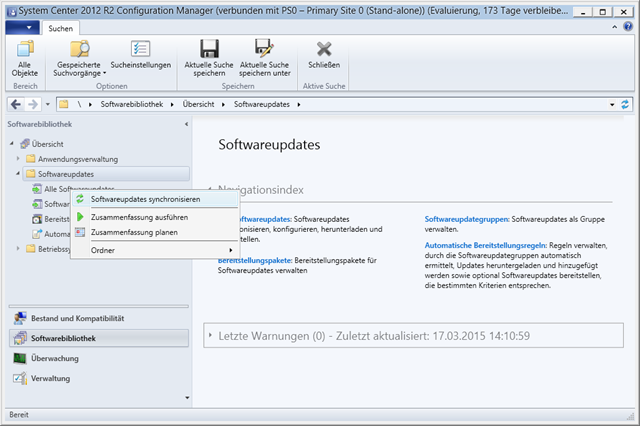This screenshot has height=426, width=640.
Task: Open the help icon in the ribbon corner
Action: click(x=628, y=27)
